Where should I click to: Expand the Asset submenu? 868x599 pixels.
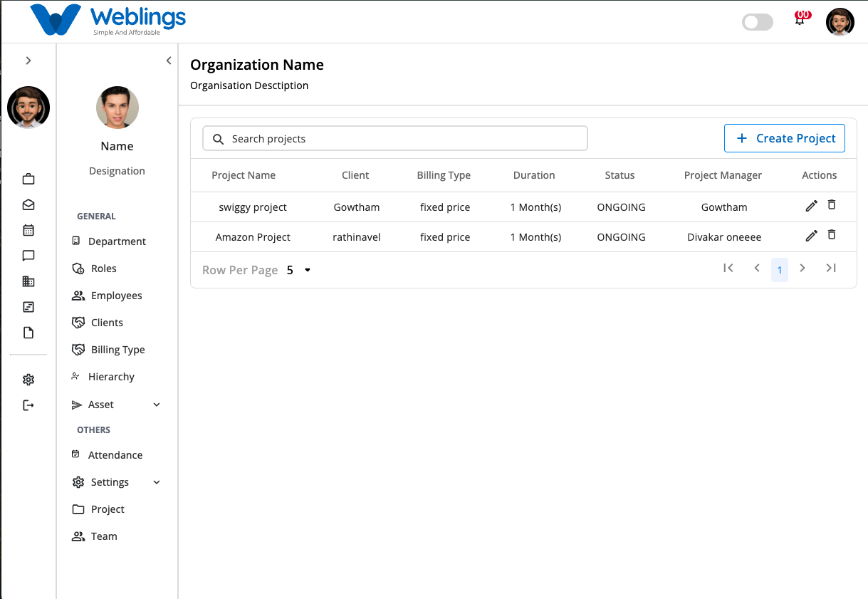pos(157,405)
